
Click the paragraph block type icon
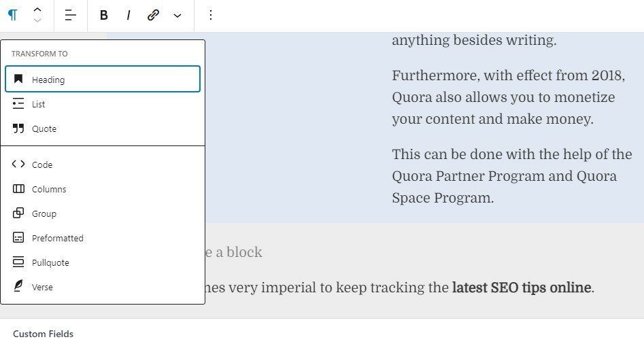[13, 15]
